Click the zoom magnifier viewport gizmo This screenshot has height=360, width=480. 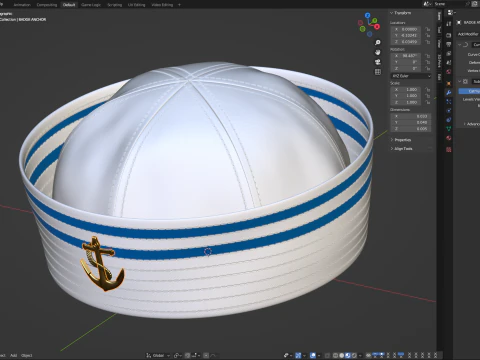pos(378,43)
